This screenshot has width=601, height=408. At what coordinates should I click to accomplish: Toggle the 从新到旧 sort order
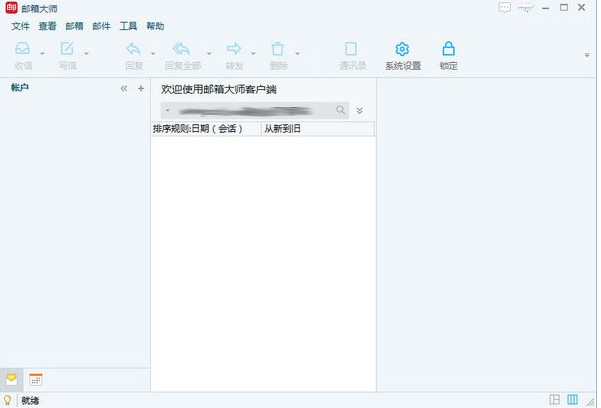point(284,129)
